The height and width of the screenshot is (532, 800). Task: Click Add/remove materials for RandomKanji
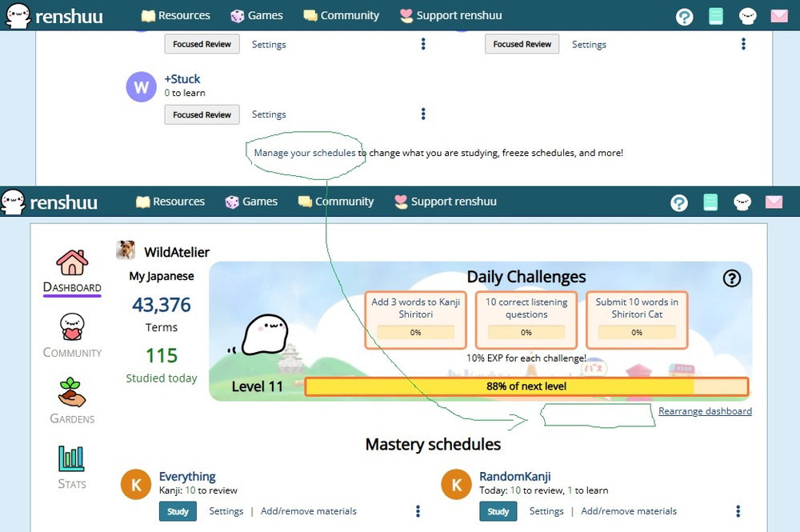(629, 511)
